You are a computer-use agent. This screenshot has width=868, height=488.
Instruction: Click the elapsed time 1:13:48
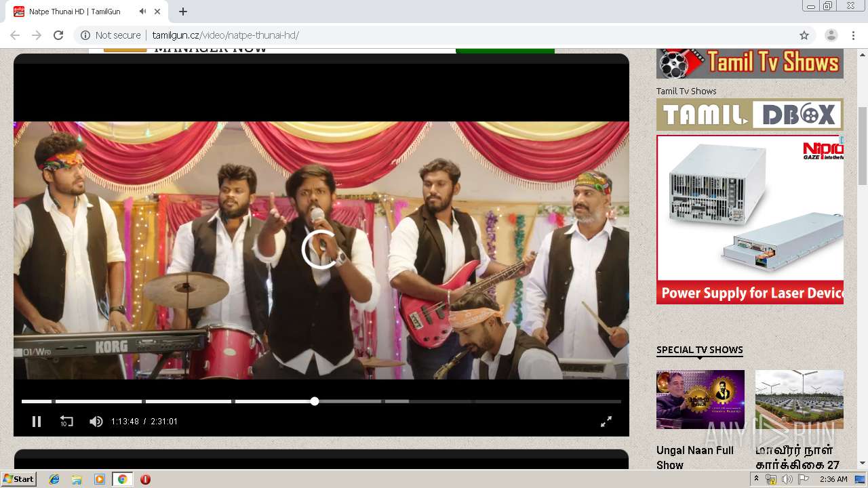(125, 422)
